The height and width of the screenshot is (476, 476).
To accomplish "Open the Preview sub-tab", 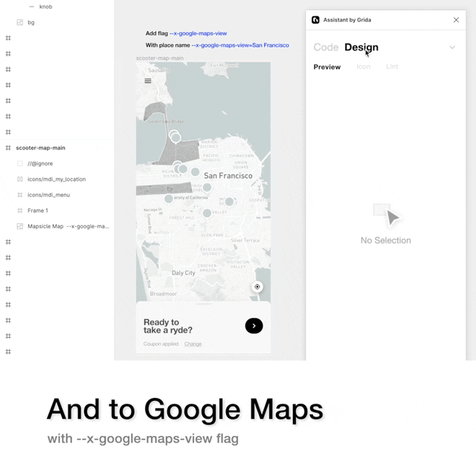I will click(327, 67).
